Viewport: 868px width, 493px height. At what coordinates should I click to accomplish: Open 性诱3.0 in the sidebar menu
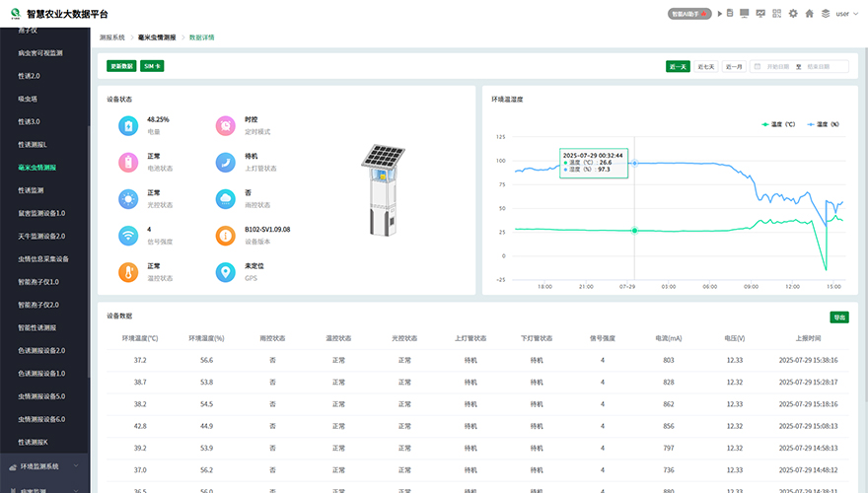30,121
